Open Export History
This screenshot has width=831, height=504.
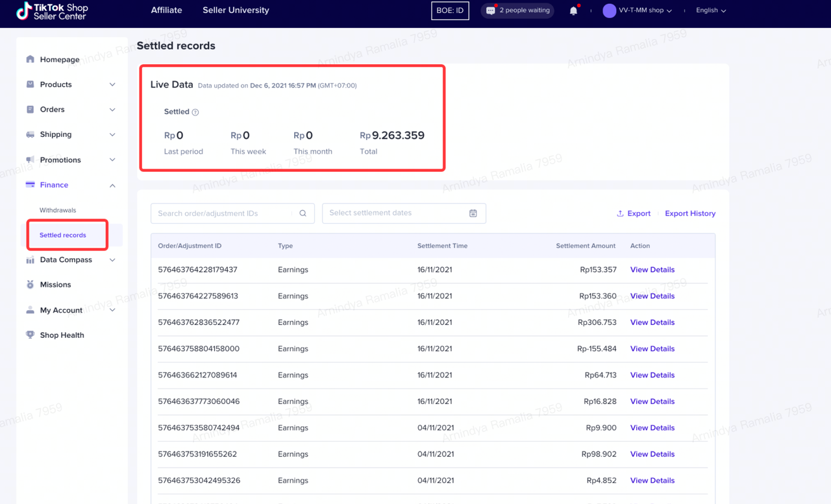click(690, 213)
